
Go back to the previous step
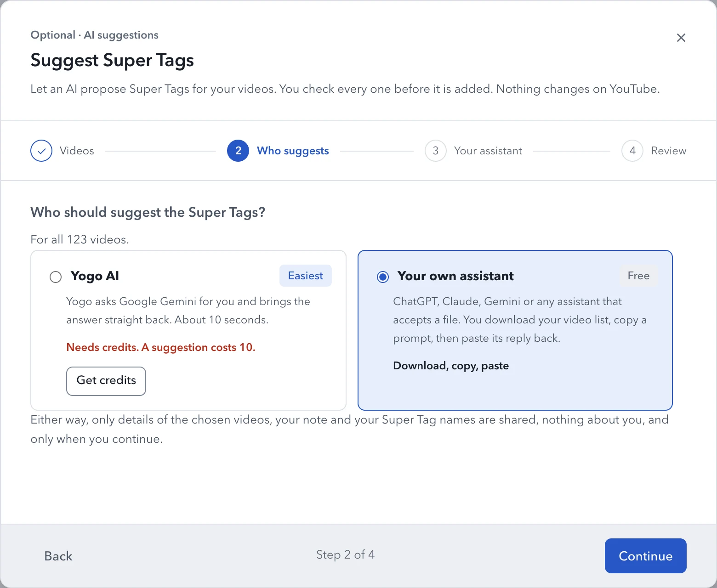pos(58,556)
